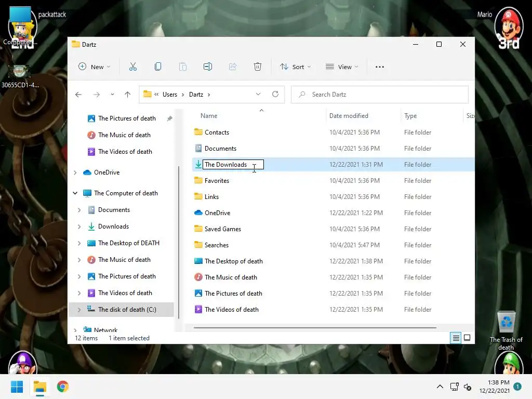Select The Computer desktop icon
532x399 pixels.
pos(20,26)
